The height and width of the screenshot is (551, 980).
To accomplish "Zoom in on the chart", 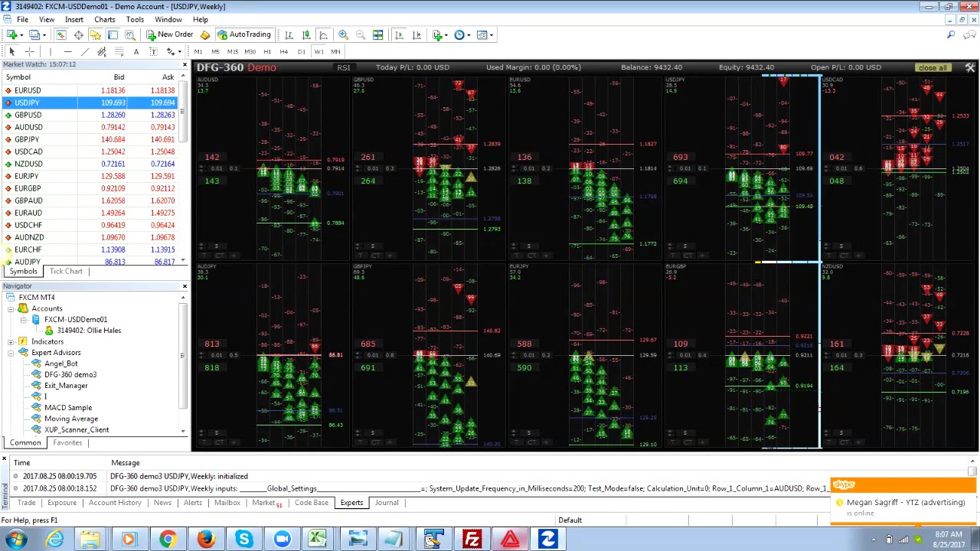I will pyautogui.click(x=343, y=34).
